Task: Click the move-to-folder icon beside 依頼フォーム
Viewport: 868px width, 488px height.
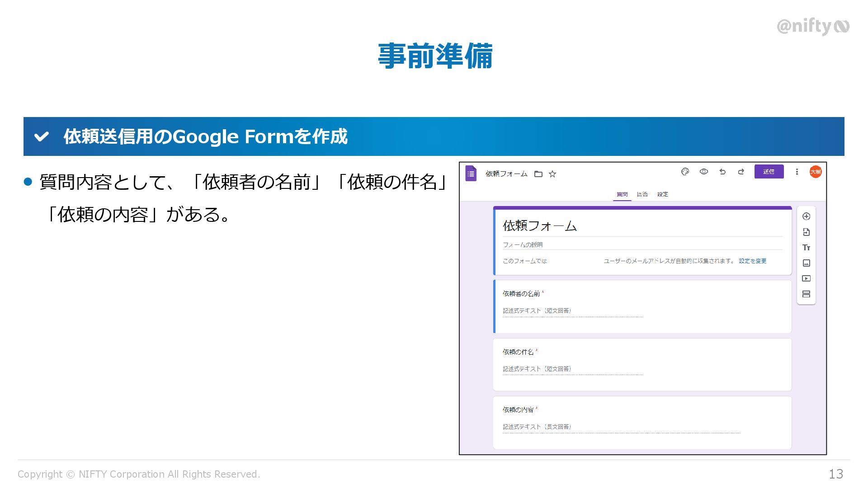Action: [538, 174]
